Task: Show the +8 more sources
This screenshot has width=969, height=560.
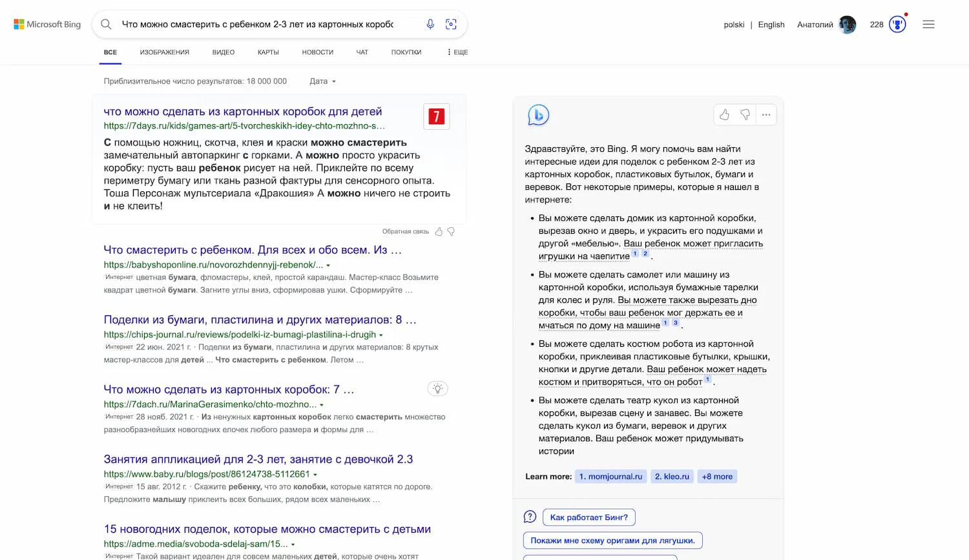Action: pyautogui.click(x=717, y=477)
